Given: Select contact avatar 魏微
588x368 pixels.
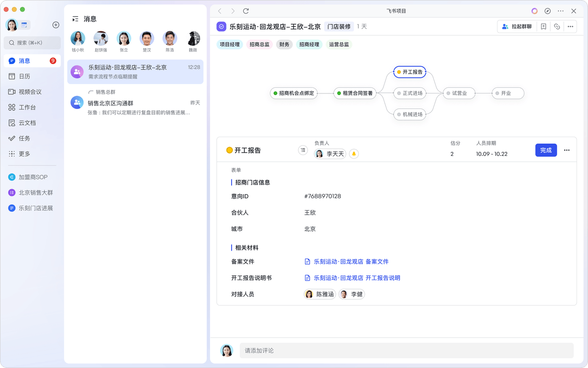Looking at the screenshot, I should 193,39.
